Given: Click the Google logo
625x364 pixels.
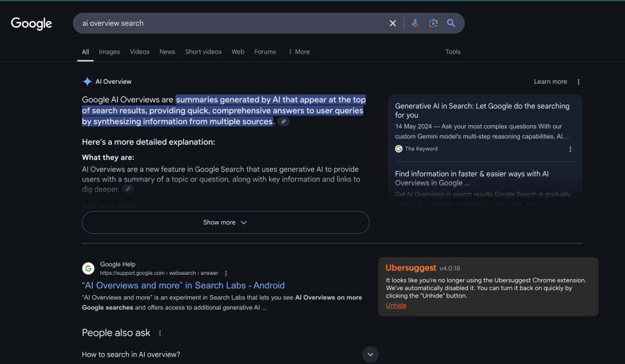Looking at the screenshot, I should click(32, 24).
